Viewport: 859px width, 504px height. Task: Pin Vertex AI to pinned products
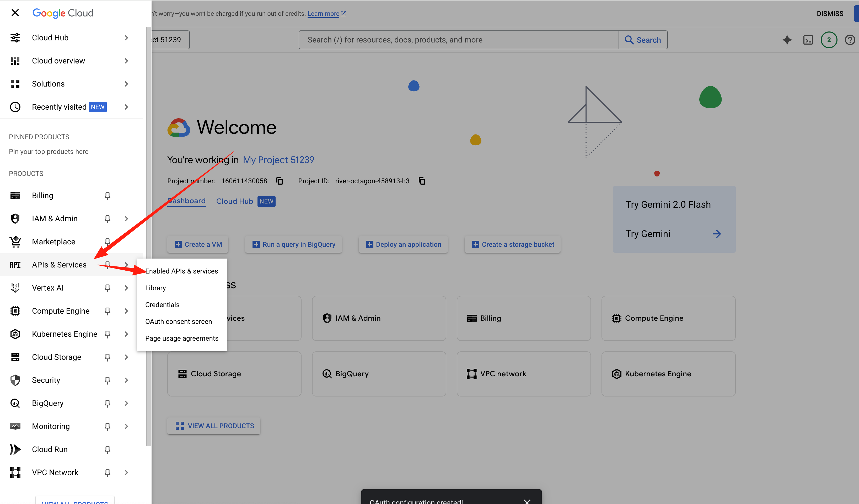coord(108,288)
